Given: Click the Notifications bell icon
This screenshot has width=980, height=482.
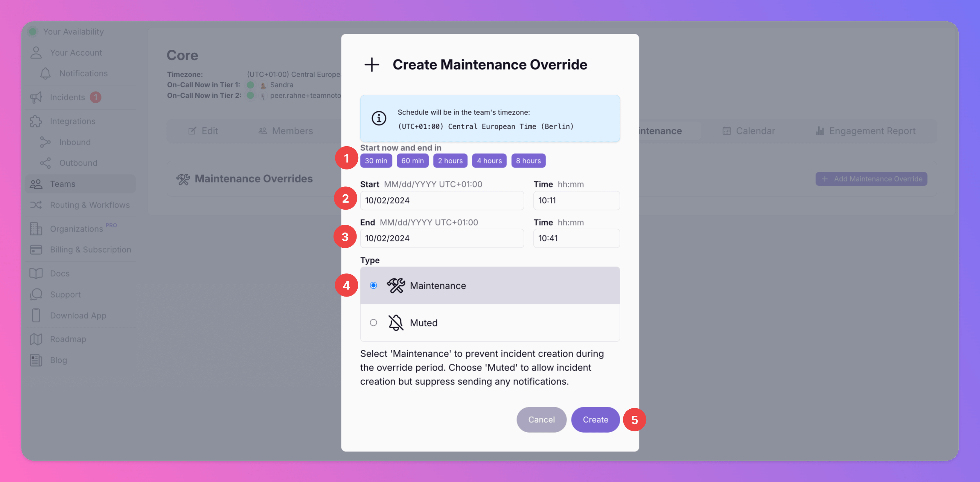Looking at the screenshot, I should pos(45,74).
